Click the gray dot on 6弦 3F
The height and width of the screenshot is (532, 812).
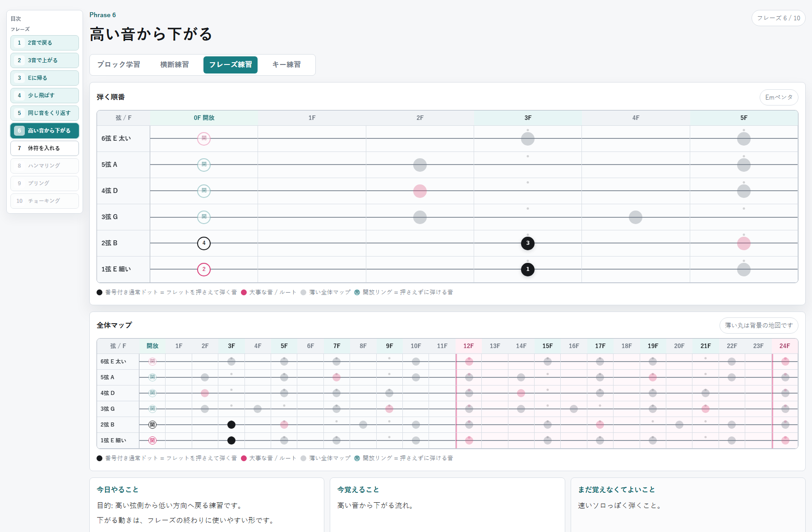pos(528,139)
